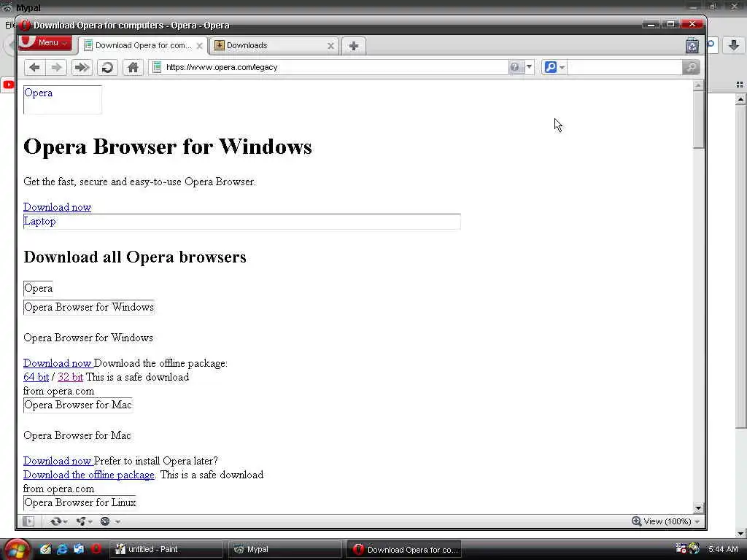The height and width of the screenshot is (560, 747).
Task: Click the page scrollbar up arrow
Action: 698,85
